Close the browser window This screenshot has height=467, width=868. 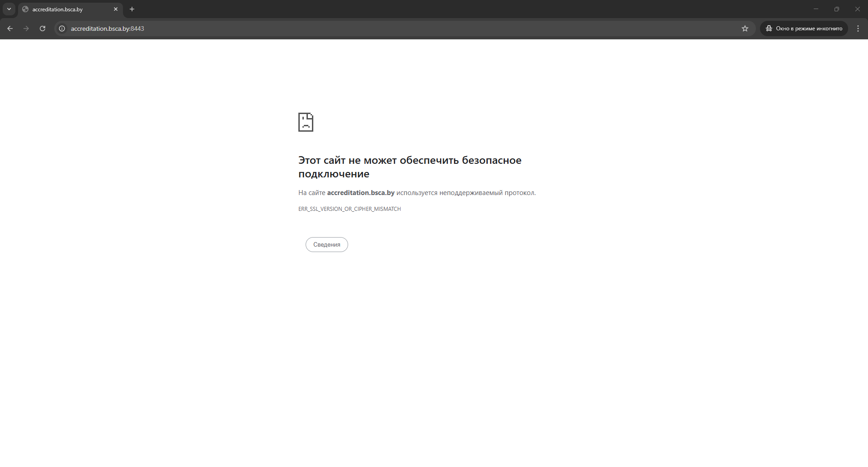858,9
